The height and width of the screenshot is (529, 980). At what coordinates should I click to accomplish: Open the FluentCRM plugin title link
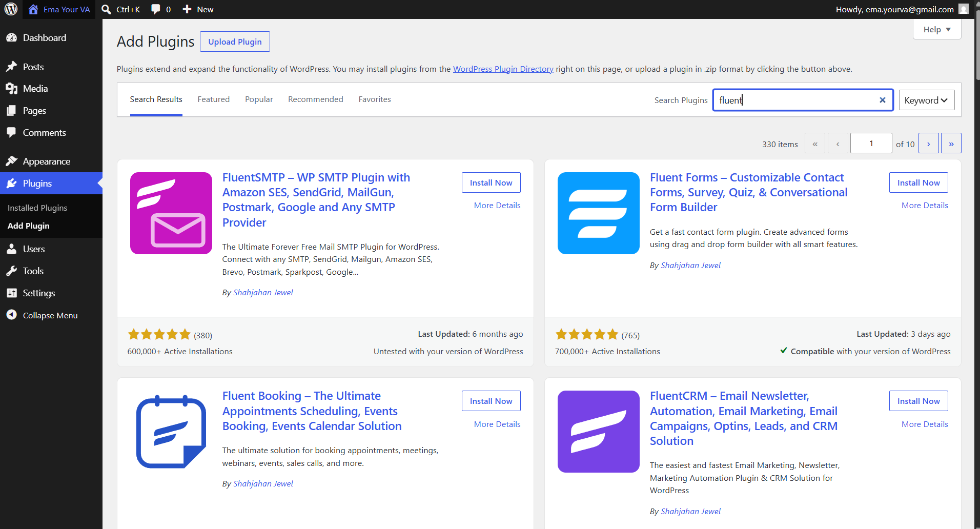pyautogui.click(x=744, y=418)
